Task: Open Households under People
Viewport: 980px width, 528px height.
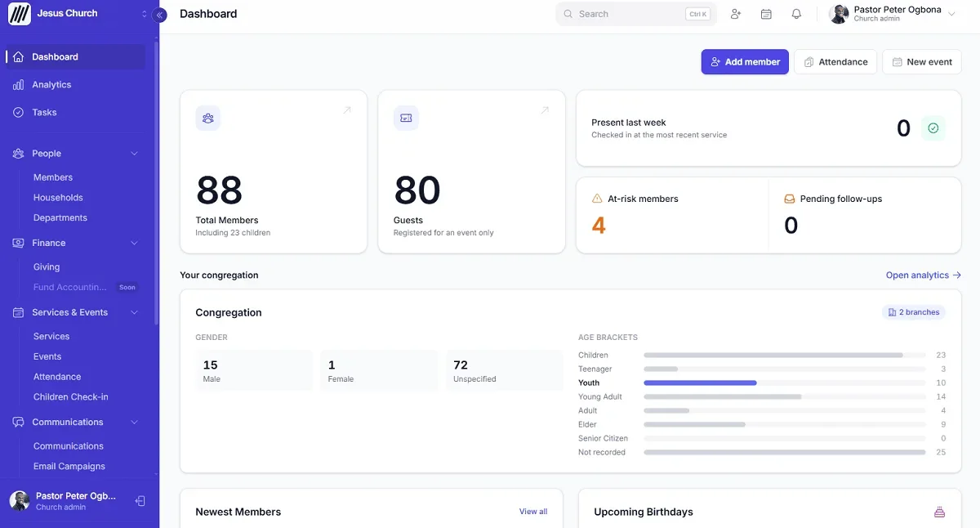Action: point(58,198)
